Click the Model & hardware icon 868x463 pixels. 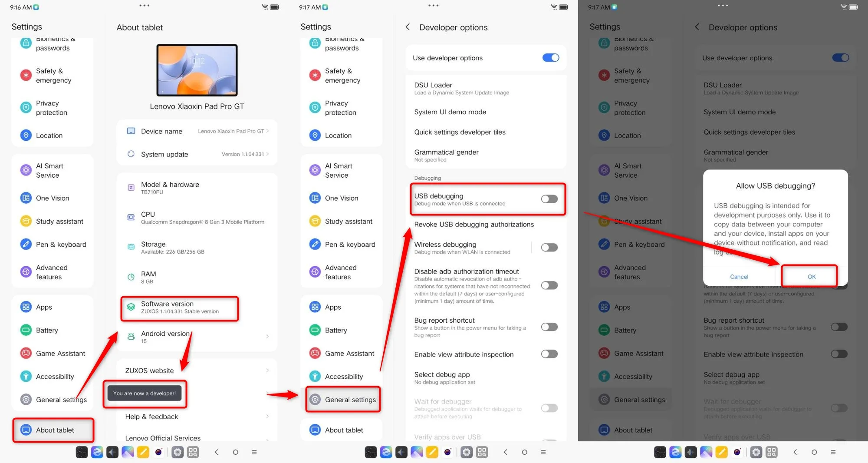[131, 188]
